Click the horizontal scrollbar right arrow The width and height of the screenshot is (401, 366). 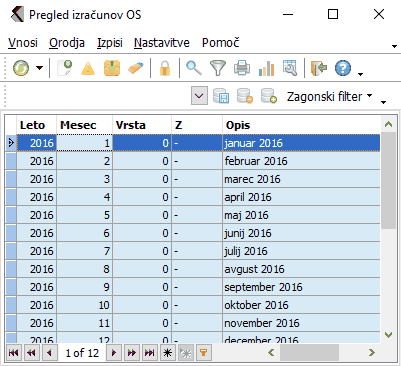372,353
